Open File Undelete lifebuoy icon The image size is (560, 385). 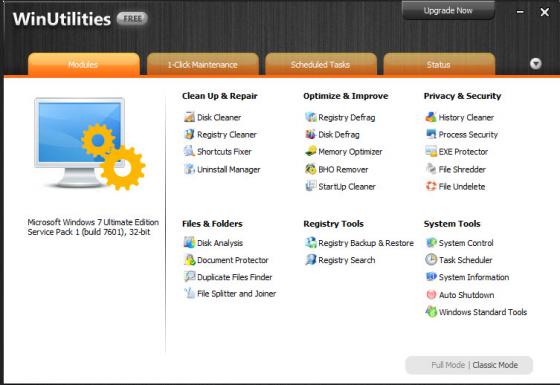pos(431,186)
